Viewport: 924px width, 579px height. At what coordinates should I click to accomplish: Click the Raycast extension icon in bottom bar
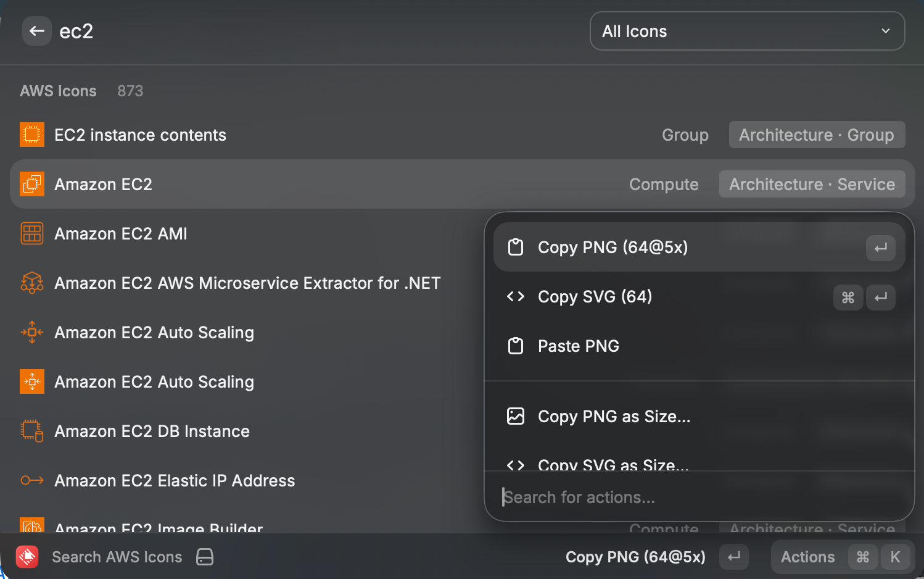(27, 557)
